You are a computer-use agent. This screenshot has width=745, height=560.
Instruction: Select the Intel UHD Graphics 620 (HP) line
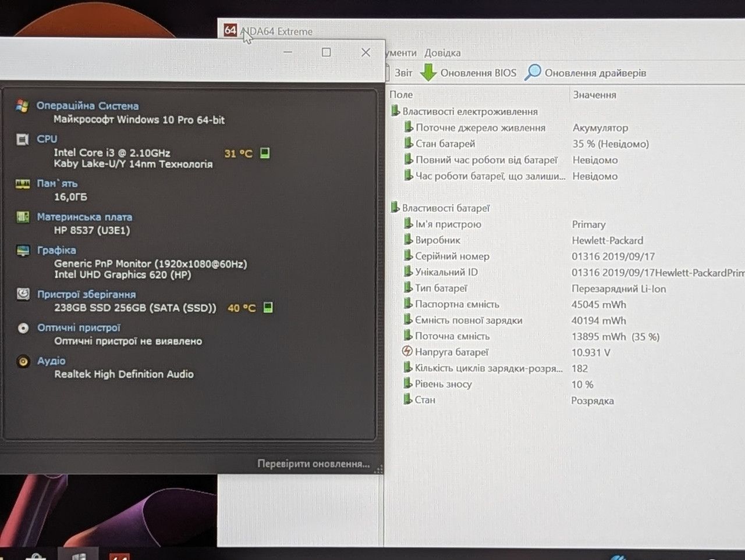pos(123,274)
